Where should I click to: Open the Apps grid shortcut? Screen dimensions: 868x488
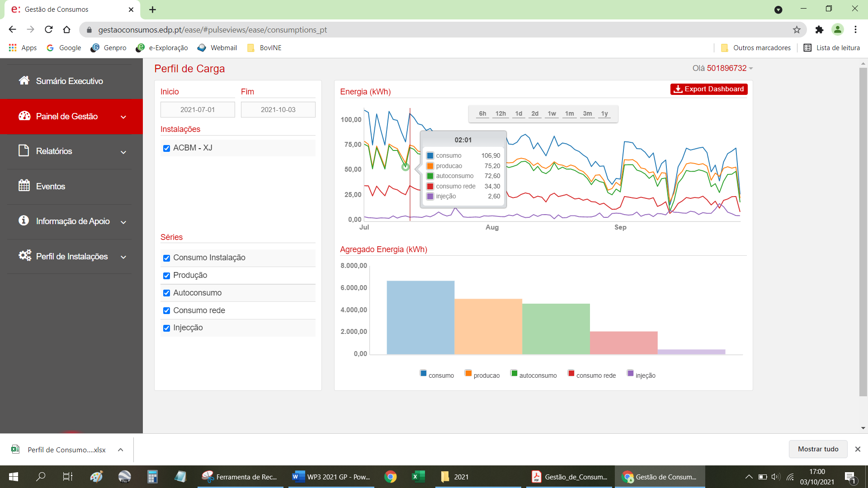click(x=23, y=48)
